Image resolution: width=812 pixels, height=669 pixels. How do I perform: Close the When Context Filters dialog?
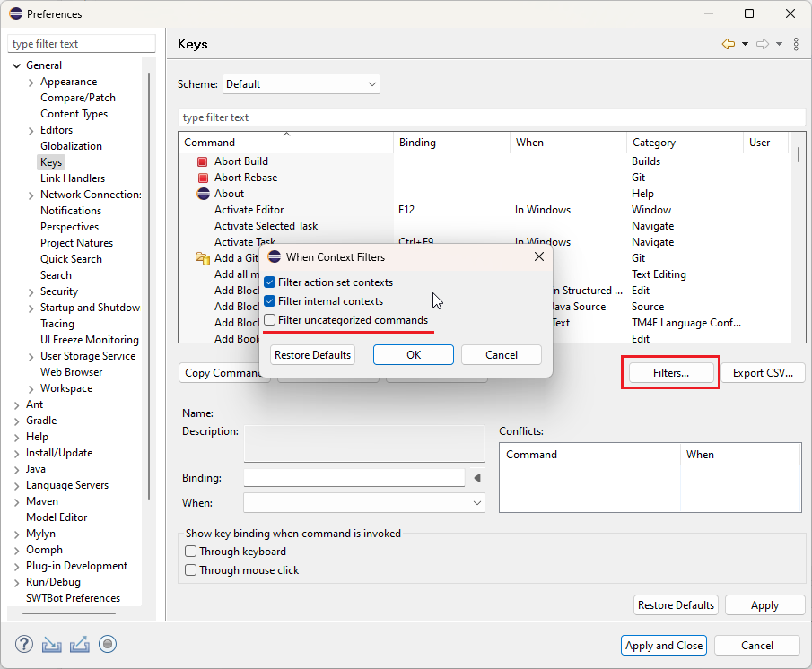click(539, 256)
